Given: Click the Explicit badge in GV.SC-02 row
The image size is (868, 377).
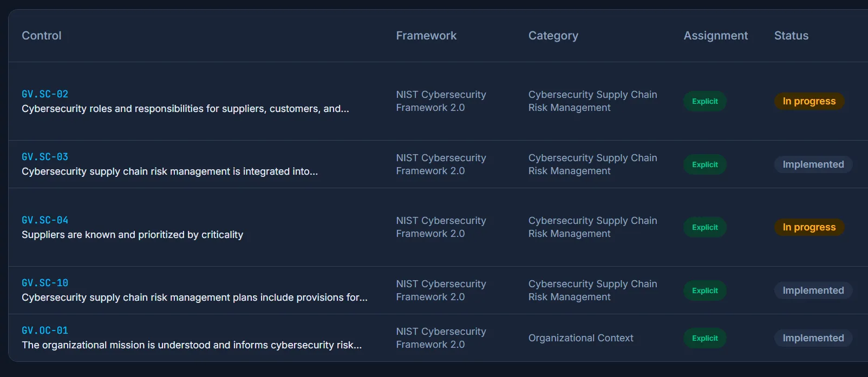Looking at the screenshot, I should [705, 101].
